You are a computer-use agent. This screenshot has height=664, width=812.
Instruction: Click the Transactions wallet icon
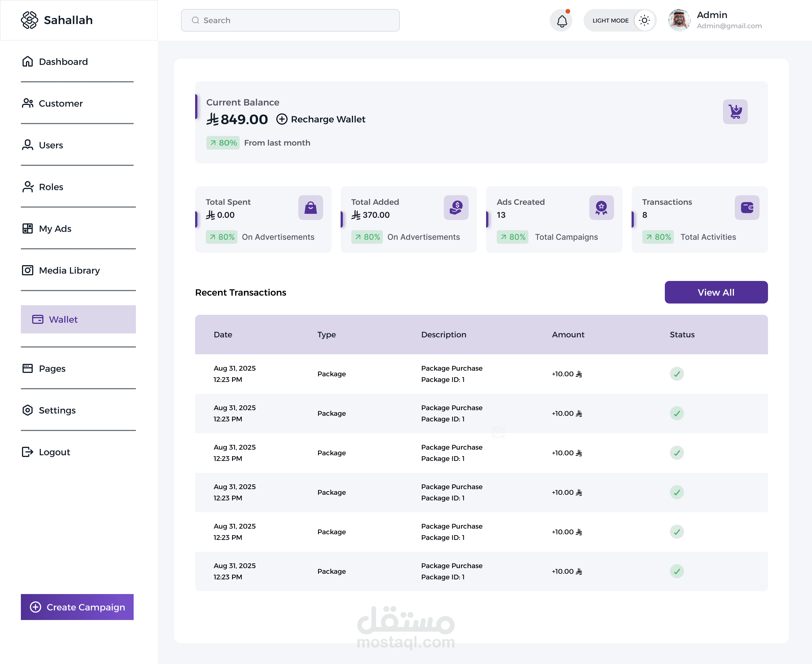[747, 208]
